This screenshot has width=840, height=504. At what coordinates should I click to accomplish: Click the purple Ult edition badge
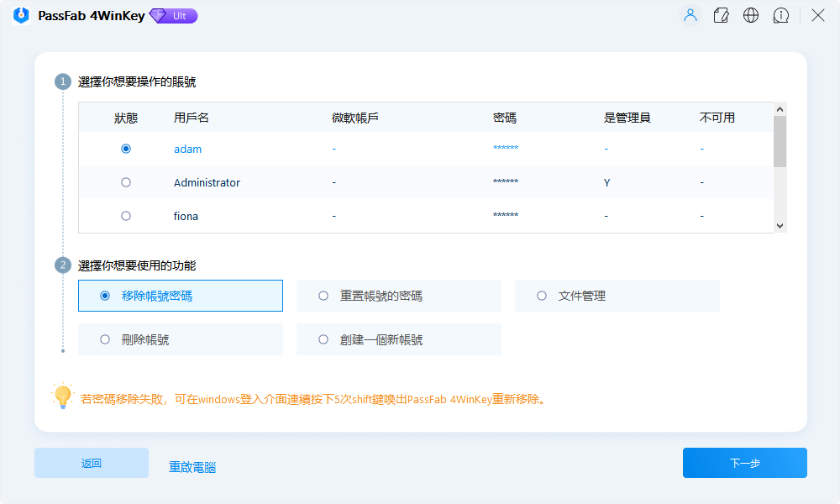pyautogui.click(x=173, y=16)
